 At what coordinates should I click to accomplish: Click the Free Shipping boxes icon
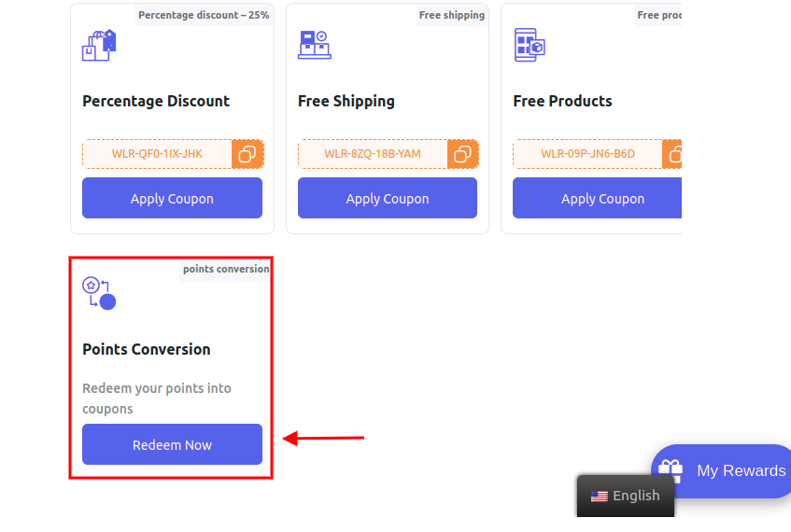point(315,45)
